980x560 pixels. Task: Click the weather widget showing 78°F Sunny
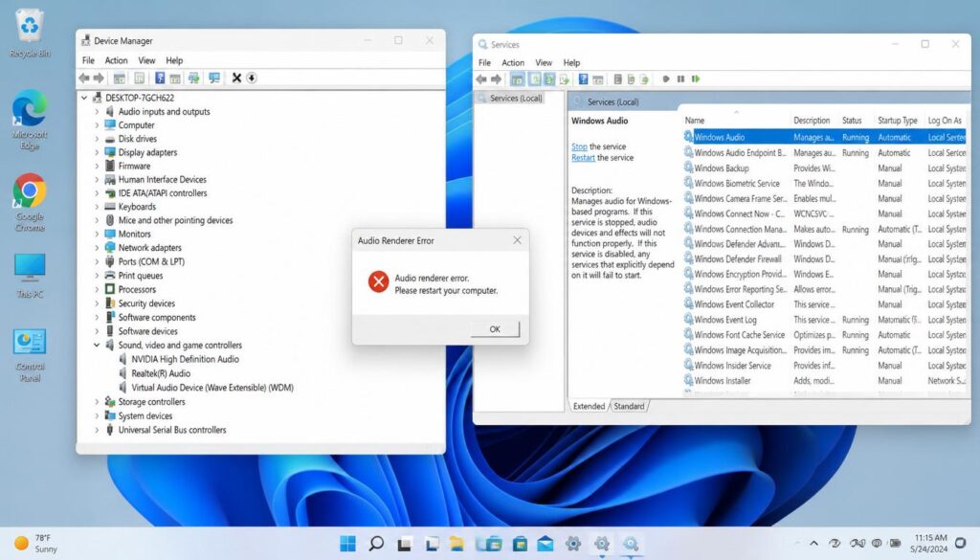tap(36, 543)
